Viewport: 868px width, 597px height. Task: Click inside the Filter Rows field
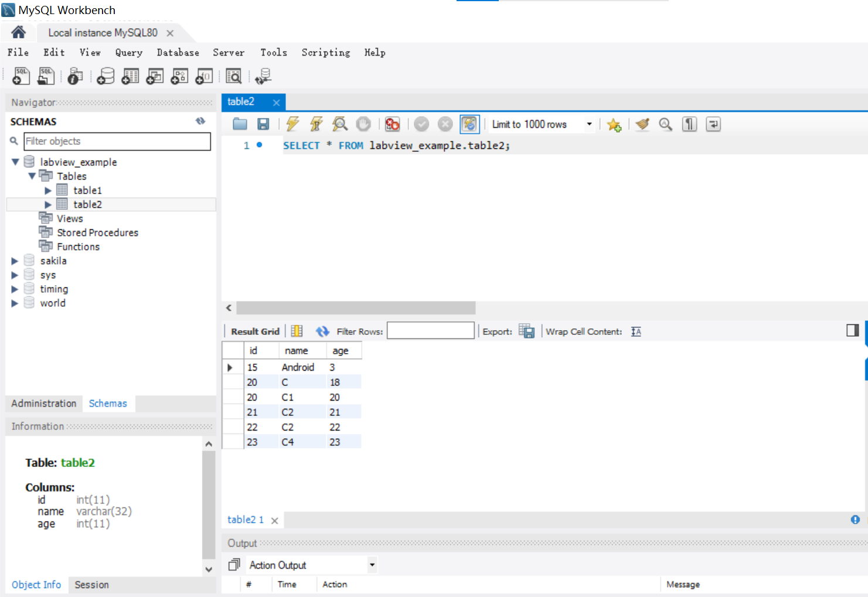(431, 330)
